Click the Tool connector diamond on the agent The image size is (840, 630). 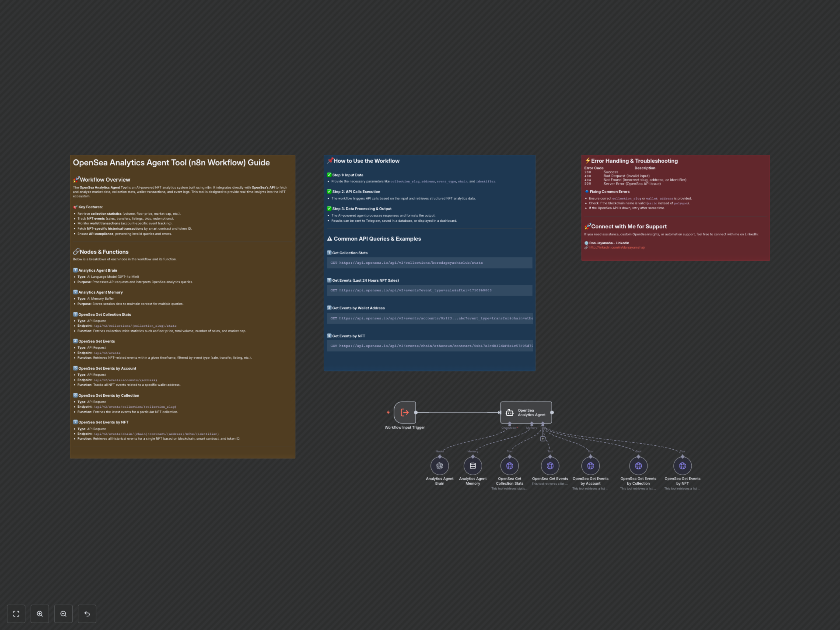(543, 423)
